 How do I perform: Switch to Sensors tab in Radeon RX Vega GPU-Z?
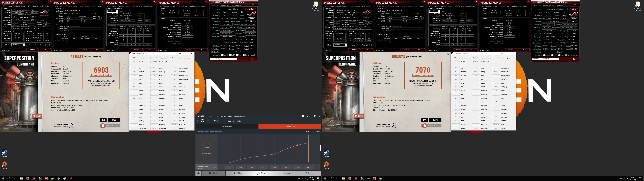[x=223, y=5]
